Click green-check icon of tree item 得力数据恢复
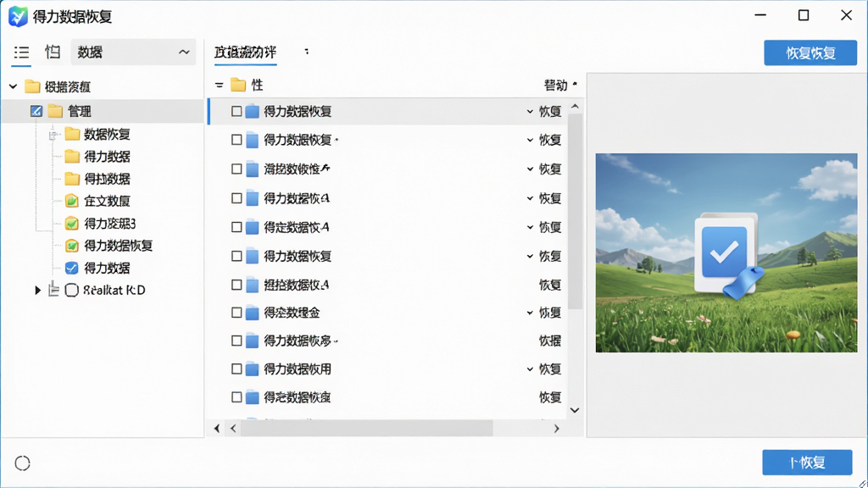 (71, 246)
